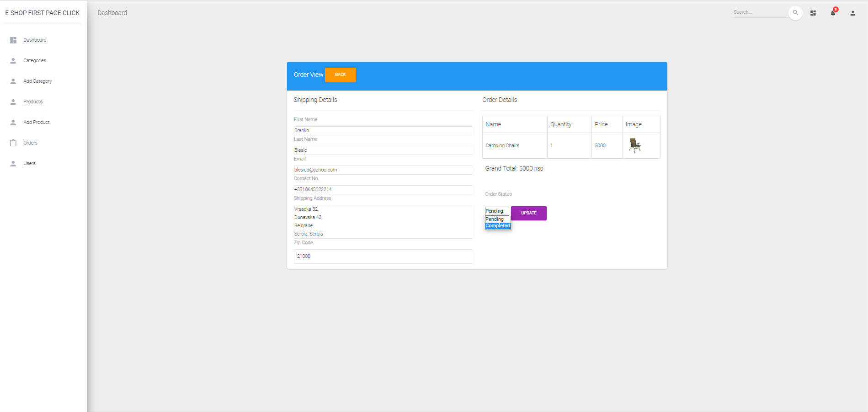The width and height of the screenshot is (868, 412).
Task: Open notifications via the bell icon
Action: (832, 13)
